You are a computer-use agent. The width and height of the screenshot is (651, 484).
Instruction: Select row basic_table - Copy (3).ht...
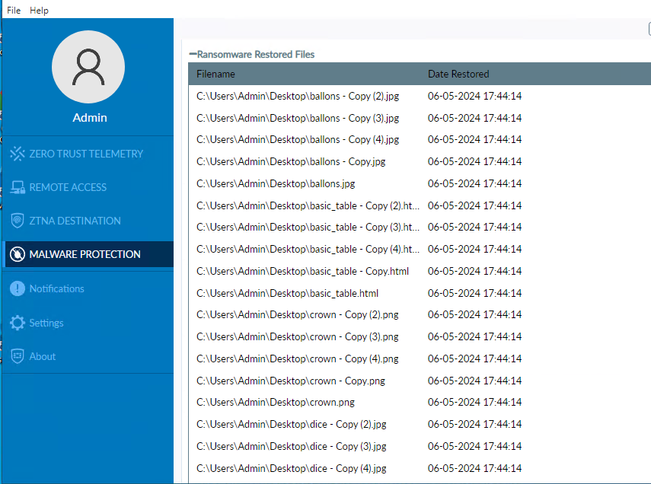pos(419,227)
